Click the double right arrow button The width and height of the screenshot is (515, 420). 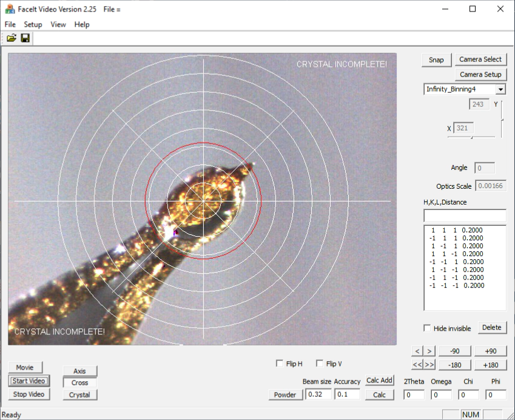point(429,364)
